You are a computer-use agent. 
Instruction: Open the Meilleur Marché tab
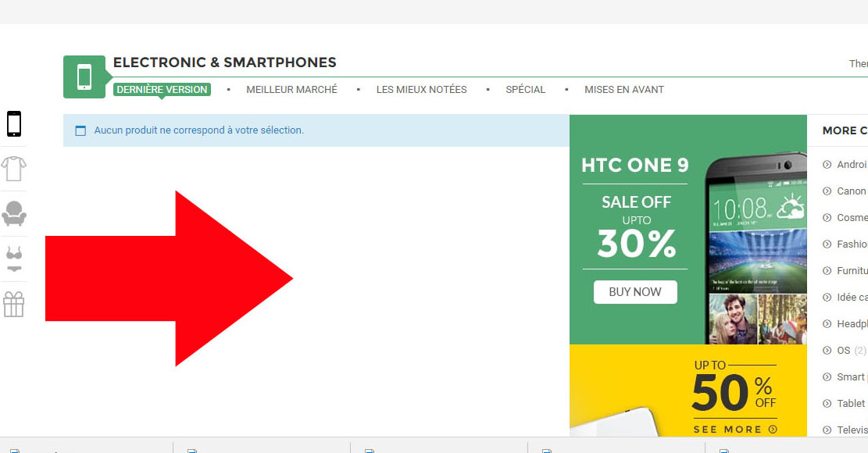(291, 90)
